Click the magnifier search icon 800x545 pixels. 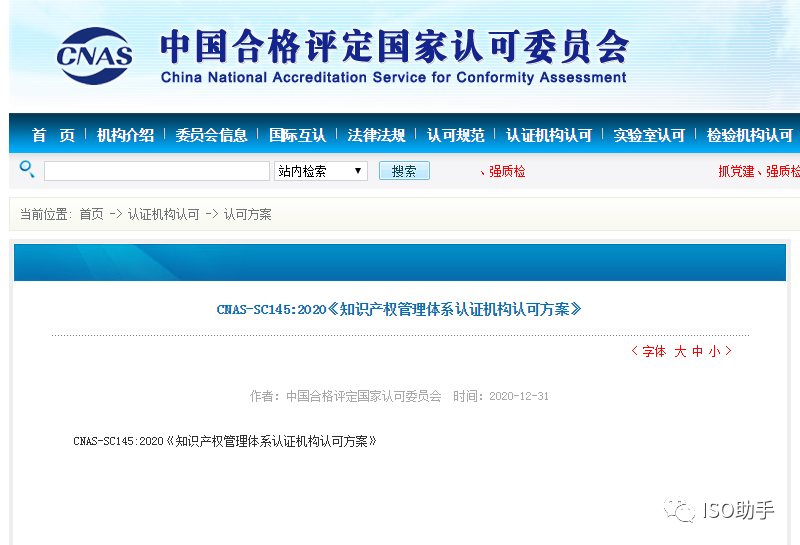(x=27, y=169)
